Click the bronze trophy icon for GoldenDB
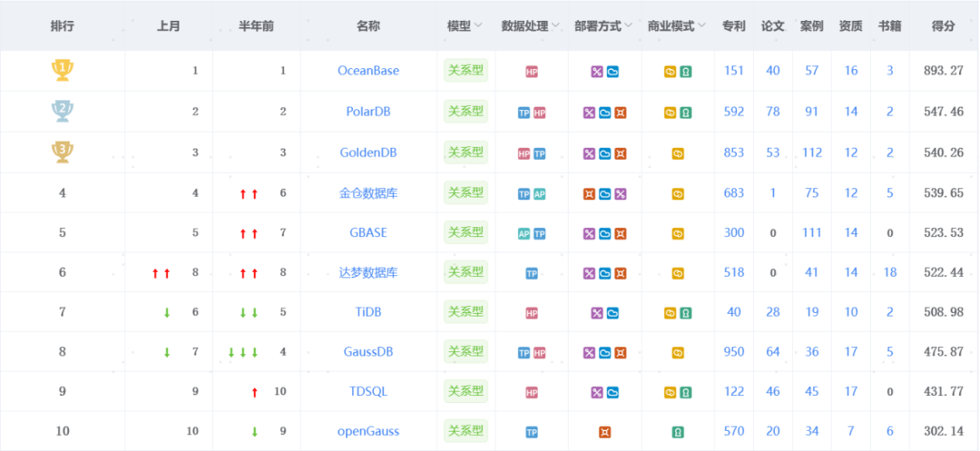The width and height of the screenshot is (980, 451). (62, 152)
